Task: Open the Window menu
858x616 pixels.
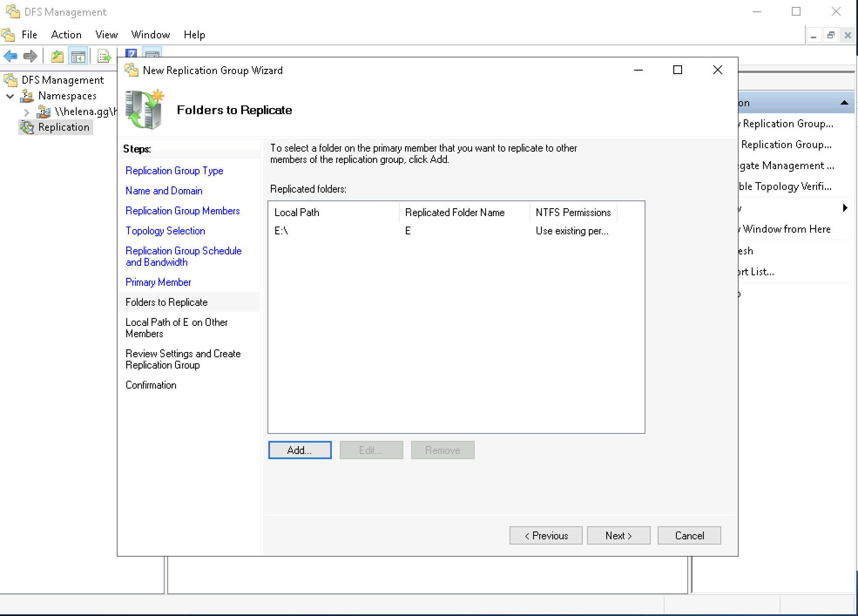Action: tap(150, 35)
